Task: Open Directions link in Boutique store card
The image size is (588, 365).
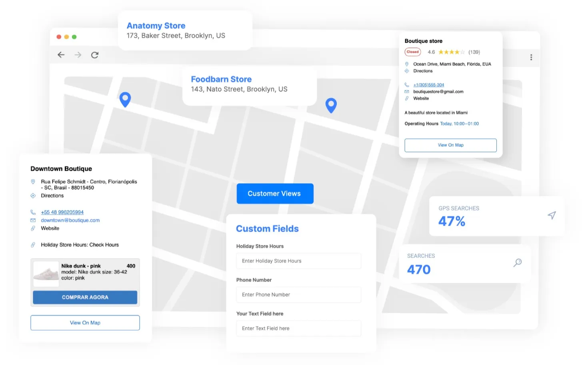Action: click(423, 71)
